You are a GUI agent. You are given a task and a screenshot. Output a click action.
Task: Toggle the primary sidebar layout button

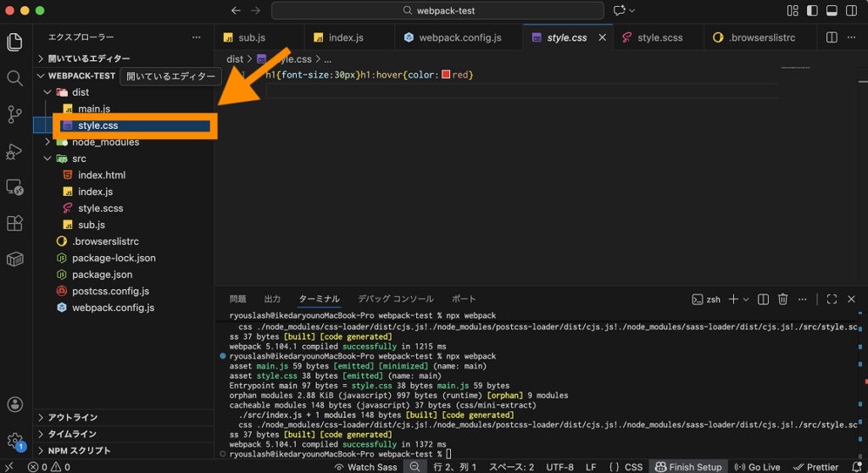pyautogui.click(x=812, y=11)
